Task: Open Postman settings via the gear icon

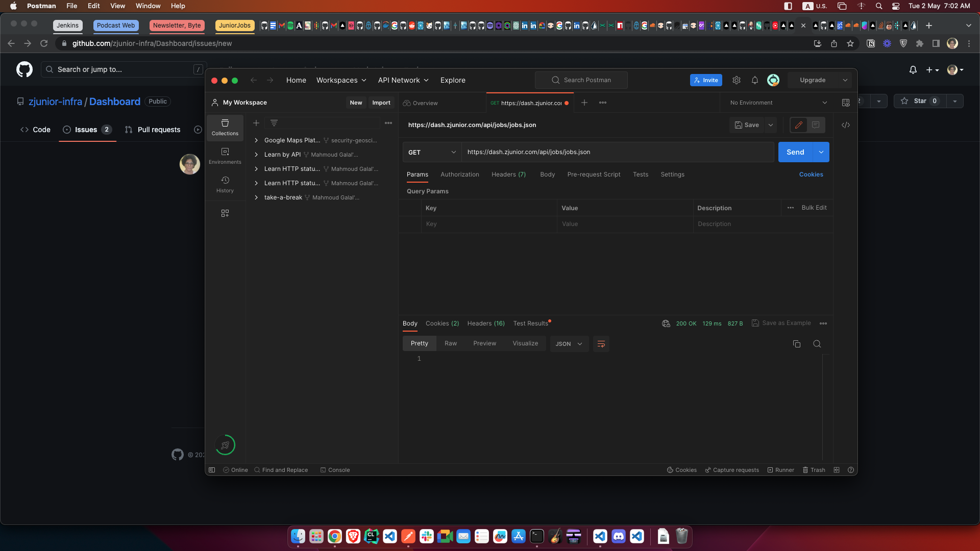Action: [x=736, y=80]
